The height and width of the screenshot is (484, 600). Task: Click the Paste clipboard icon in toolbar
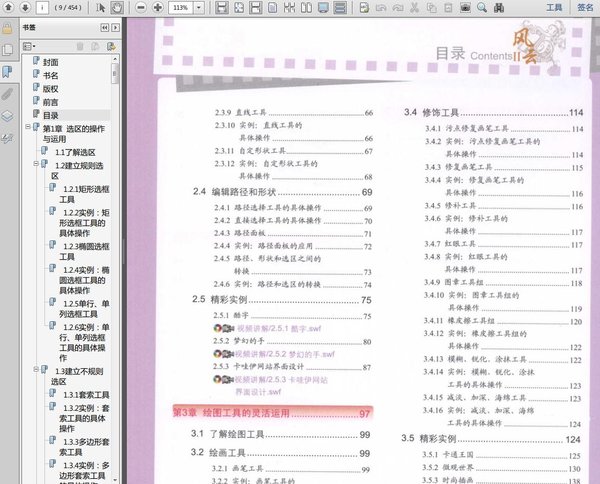(x=448, y=7)
